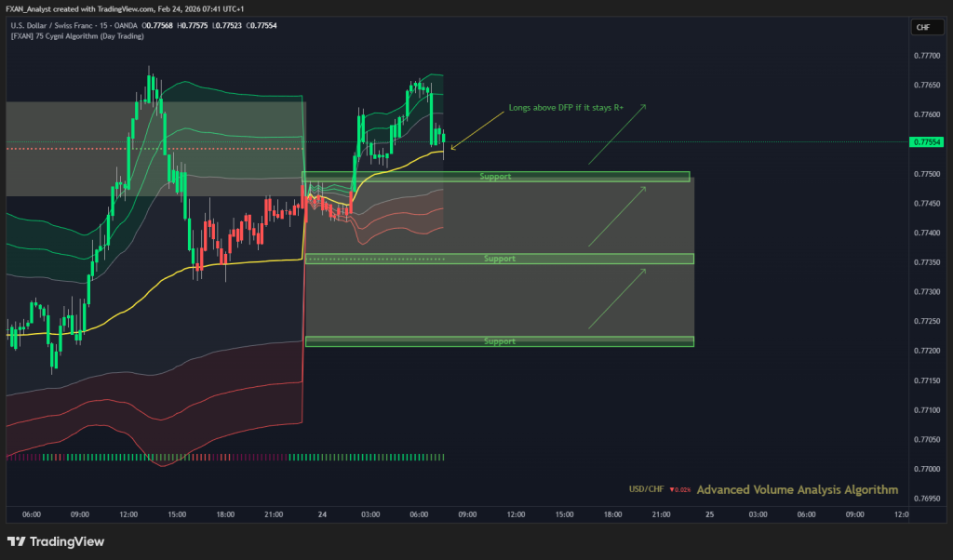This screenshot has height=560, width=953.
Task: Click the U.S. Dollar / Swiss Franc symbol title
Action: click(x=65, y=25)
